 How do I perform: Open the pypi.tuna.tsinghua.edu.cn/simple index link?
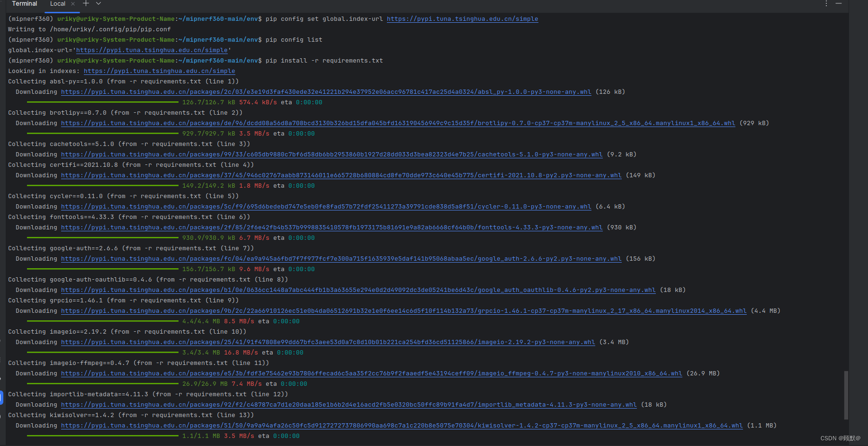point(160,71)
